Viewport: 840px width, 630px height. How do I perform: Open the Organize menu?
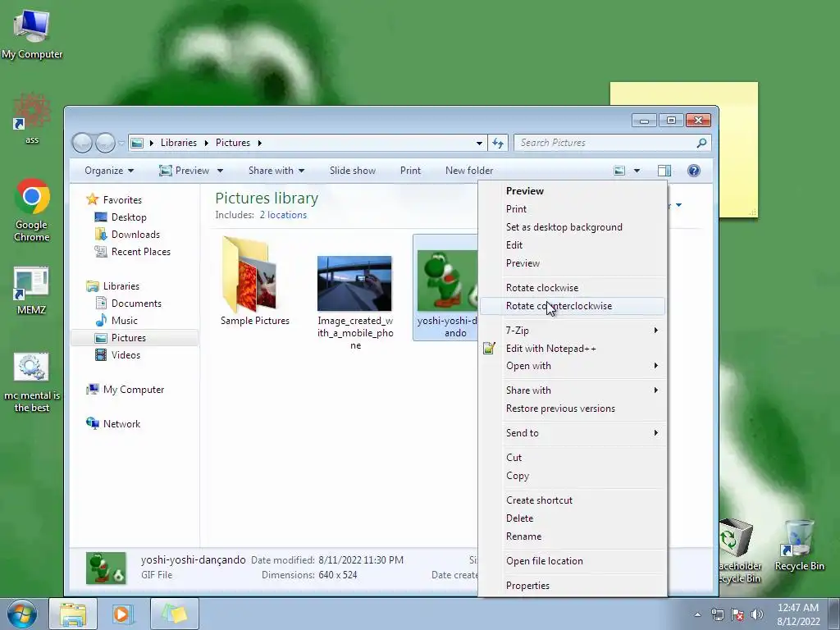tap(109, 171)
